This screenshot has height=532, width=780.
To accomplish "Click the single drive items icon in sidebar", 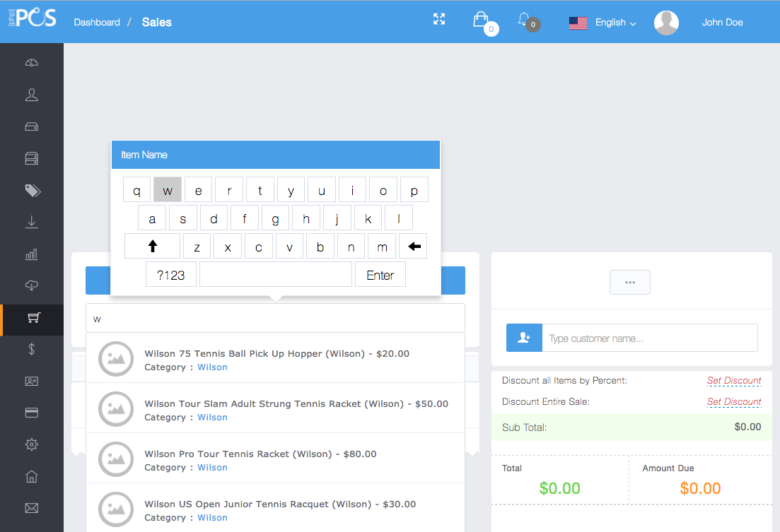I will [31, 126].
